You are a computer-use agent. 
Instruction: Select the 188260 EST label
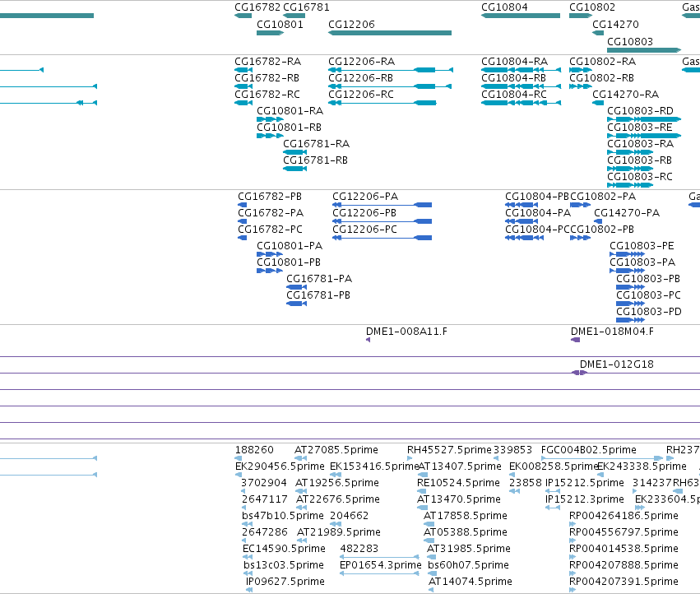[254, 450]
